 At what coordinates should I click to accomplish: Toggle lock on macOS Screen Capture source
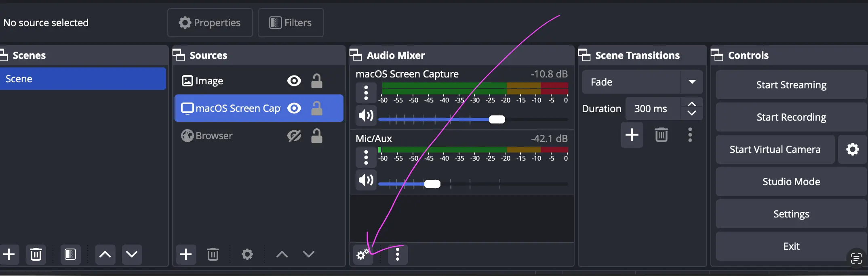point(317,108)
